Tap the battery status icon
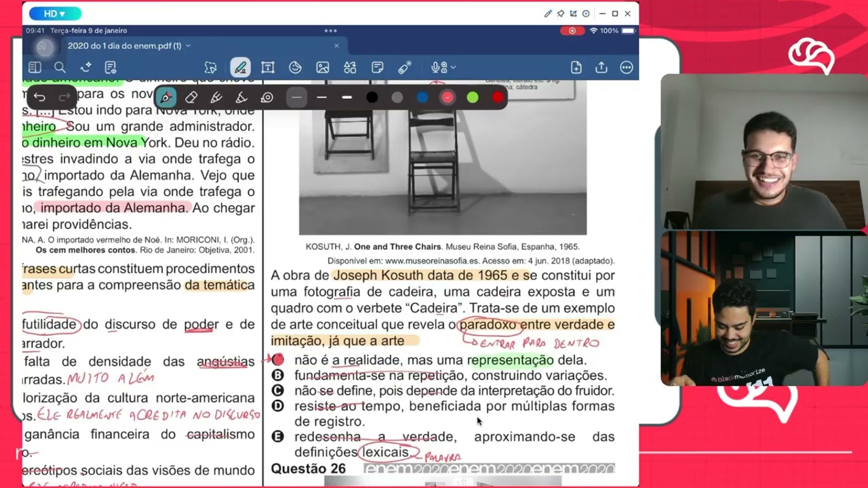The image size is (868, 488). pyautogui.click(x=629, y=30)
